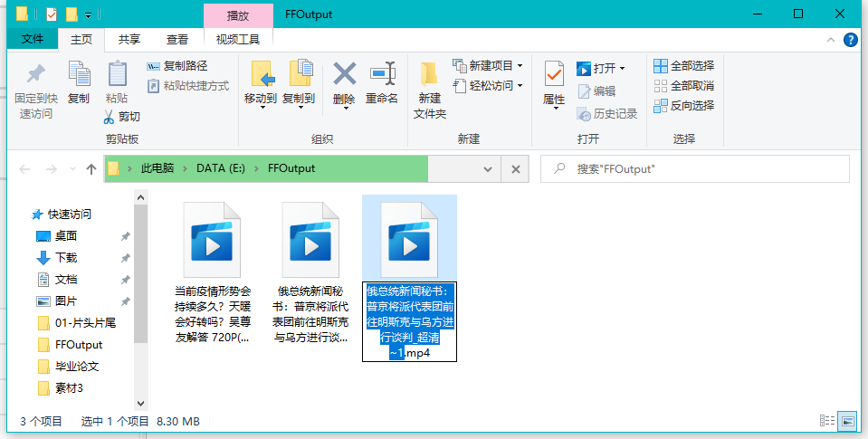Expand the Move to (移动到) dropdown arrow
Viewport: 868px width, 439px height.
tap(263, 108)
